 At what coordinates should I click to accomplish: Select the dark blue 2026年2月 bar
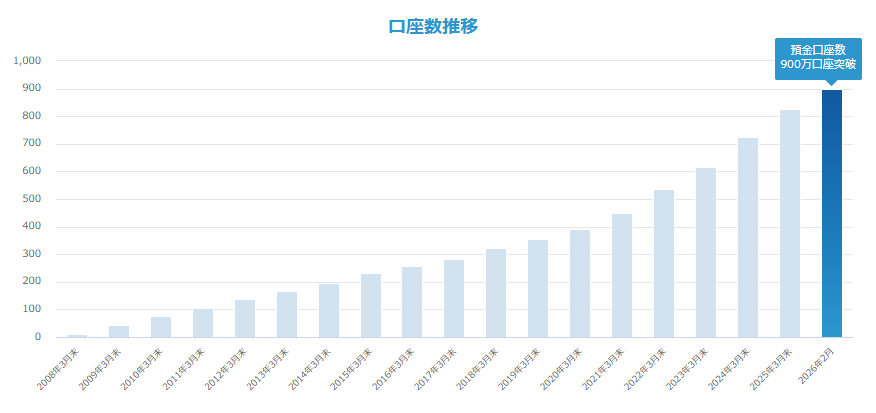831,213
